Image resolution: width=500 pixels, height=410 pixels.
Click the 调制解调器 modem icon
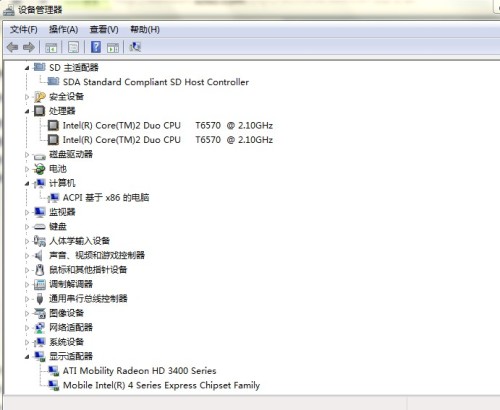tap(40, 284)
